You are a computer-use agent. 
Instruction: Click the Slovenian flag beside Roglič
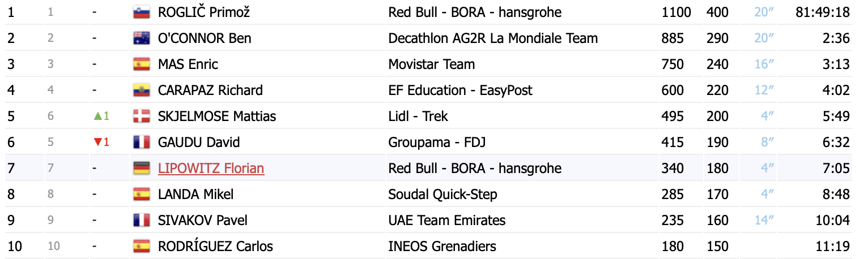tap(141, 12)
